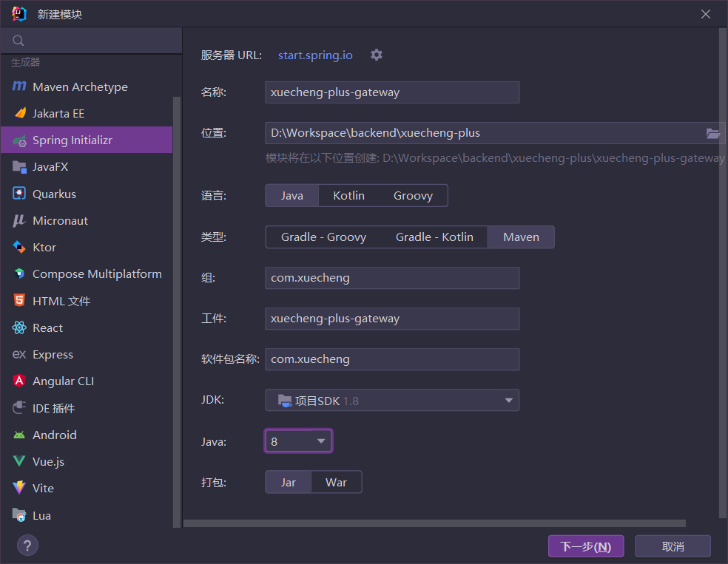Pick the React generator icon
This screenshot has width=728, height=564.
19,327
